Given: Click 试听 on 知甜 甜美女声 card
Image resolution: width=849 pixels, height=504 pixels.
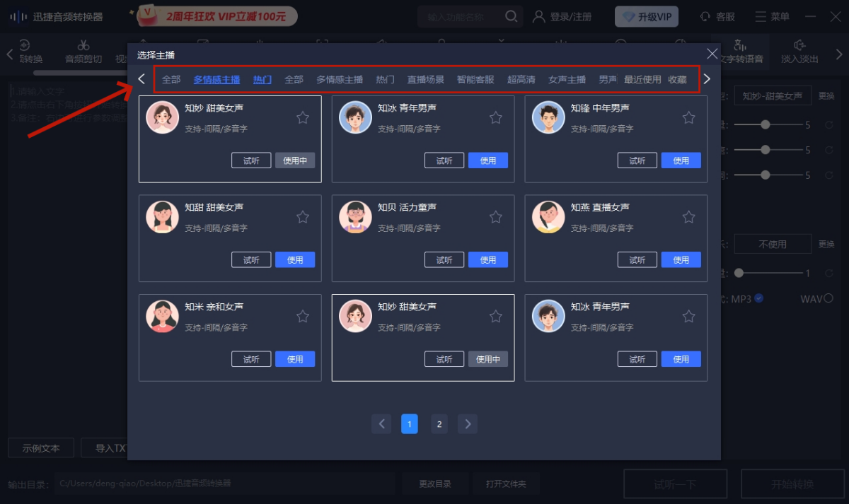Looking at the screenshot, I should pos(251,260).
